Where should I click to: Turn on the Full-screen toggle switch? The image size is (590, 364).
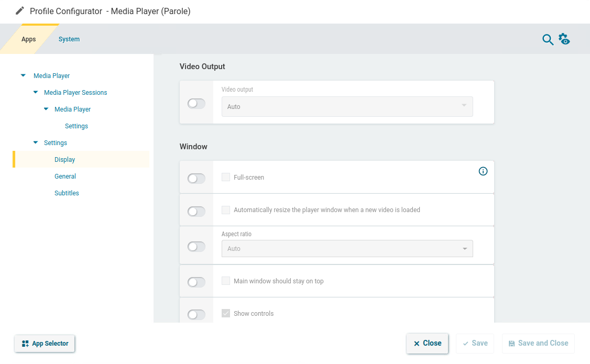[x=196, y=179]
